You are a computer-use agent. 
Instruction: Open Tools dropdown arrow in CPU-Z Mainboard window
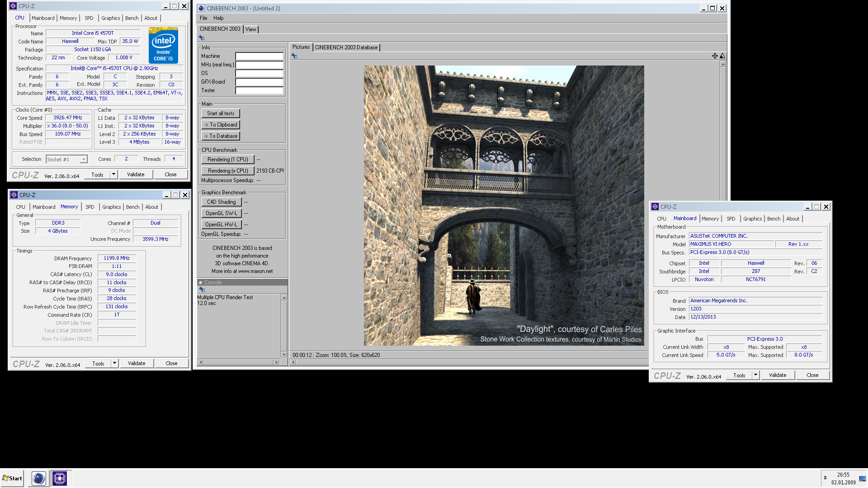[x=755, y=375]
